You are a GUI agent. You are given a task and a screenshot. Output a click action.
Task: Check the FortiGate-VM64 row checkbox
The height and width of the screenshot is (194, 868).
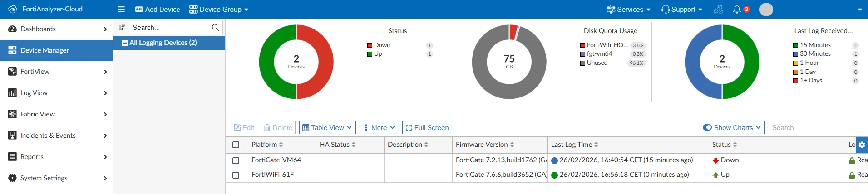(x=236, y=160)
